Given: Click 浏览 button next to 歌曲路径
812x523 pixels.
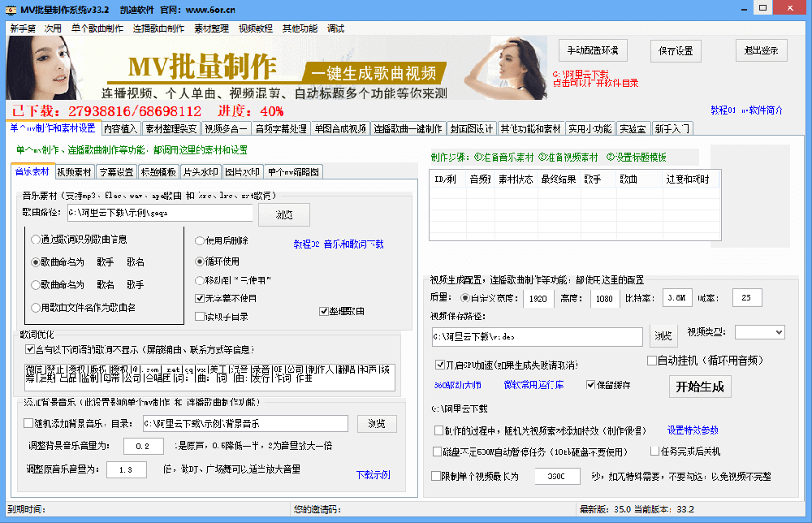Looking at the screenshot, I should pyautogui.click(x=283, y=214).
